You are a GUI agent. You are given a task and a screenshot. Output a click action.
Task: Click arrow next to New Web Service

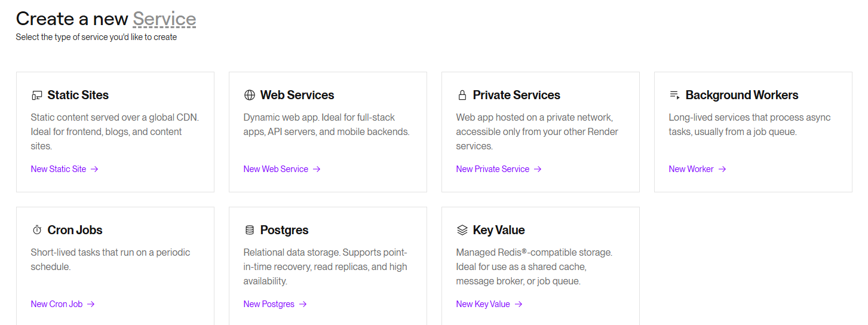point(317,169)
